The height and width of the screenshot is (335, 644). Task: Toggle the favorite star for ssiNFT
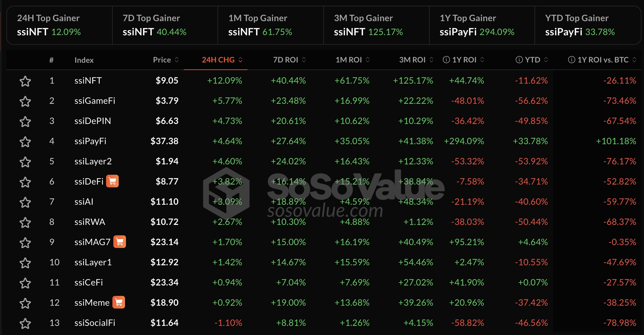tap(25, 81)
